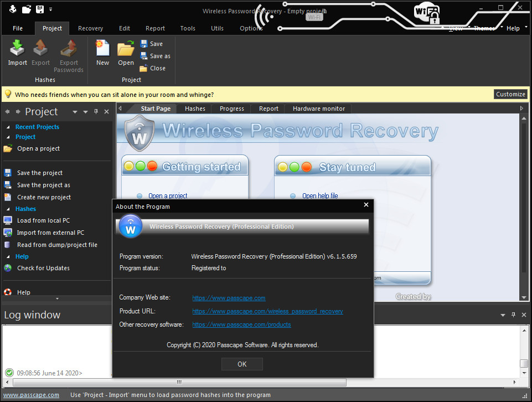The image size is (532, 402).
Task: Click the forward arrow in Project panel
Action: (18, 112)
